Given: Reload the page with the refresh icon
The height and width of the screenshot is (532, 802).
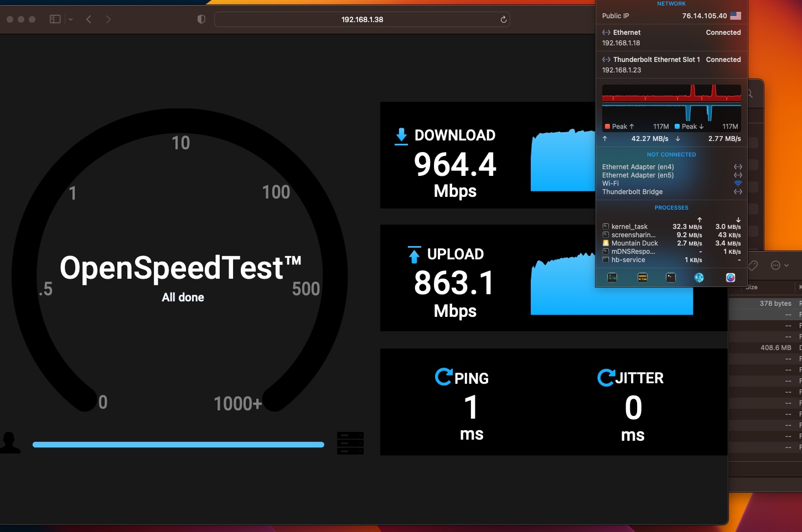Looking at the screenshot, I should tap(503, 19).
